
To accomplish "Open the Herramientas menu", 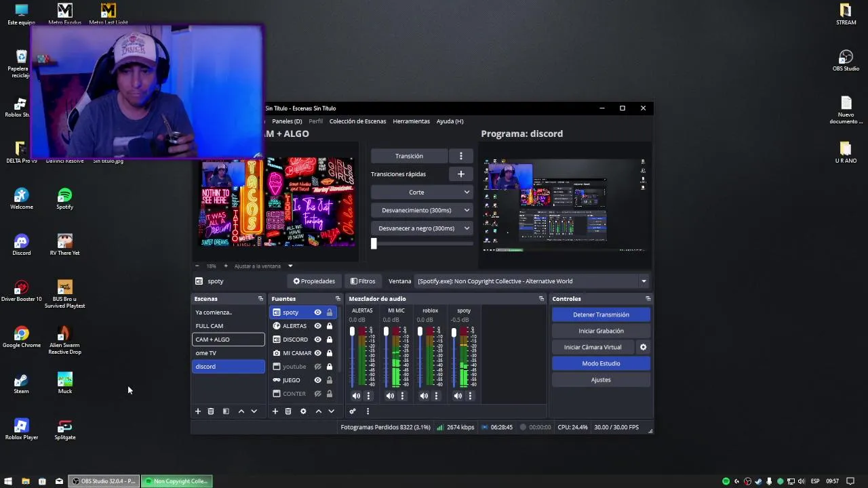I will [411, 121].
